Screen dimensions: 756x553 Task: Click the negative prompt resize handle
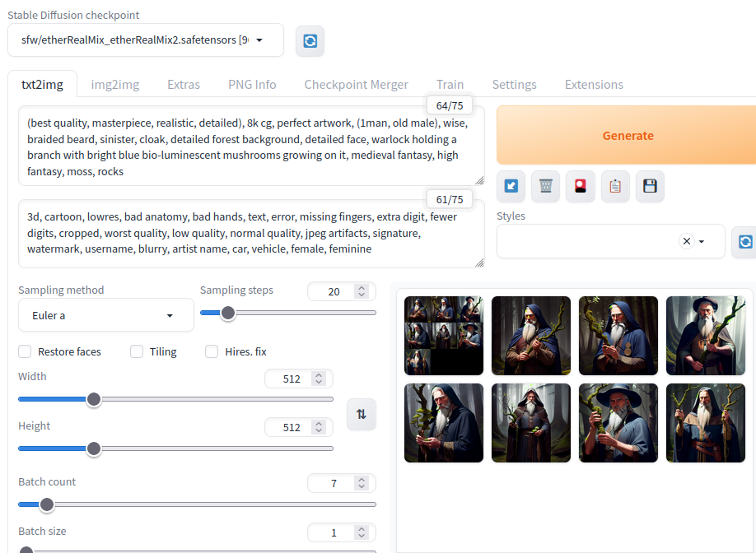[479, 263]
